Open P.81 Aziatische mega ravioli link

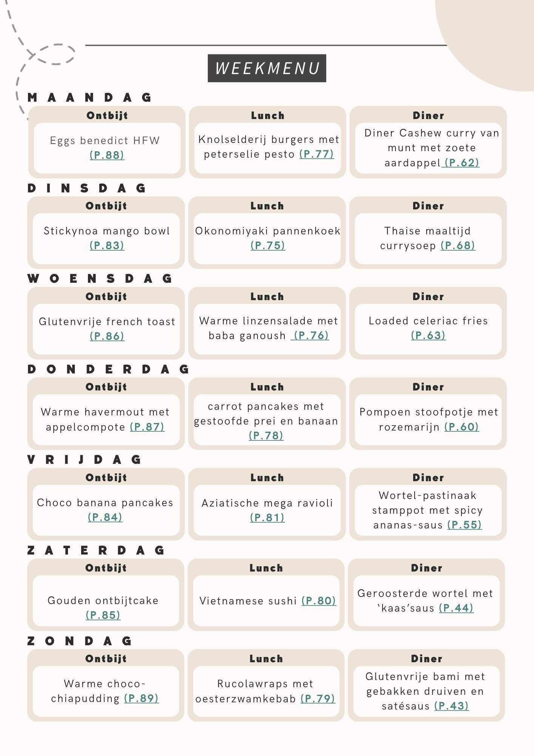267,517
